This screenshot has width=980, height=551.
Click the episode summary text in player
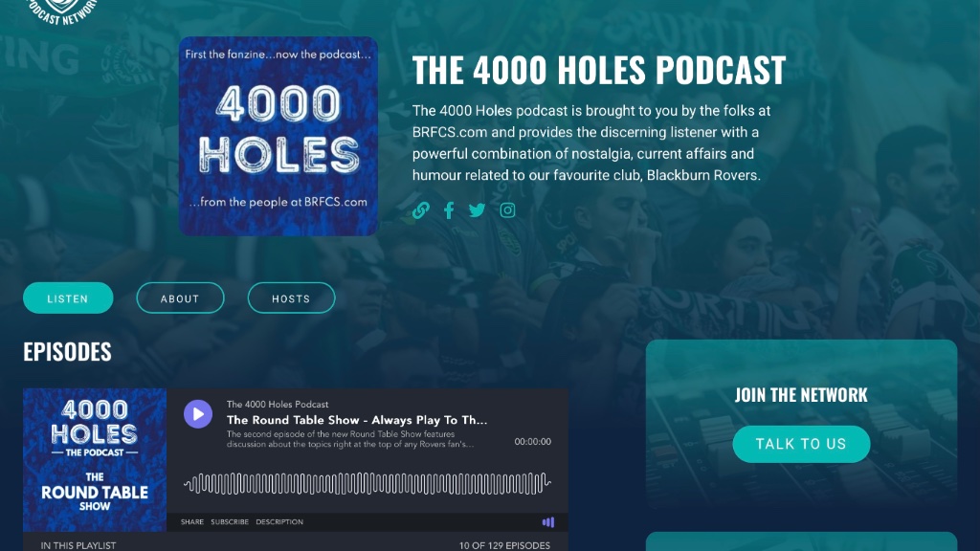[350, 439]
